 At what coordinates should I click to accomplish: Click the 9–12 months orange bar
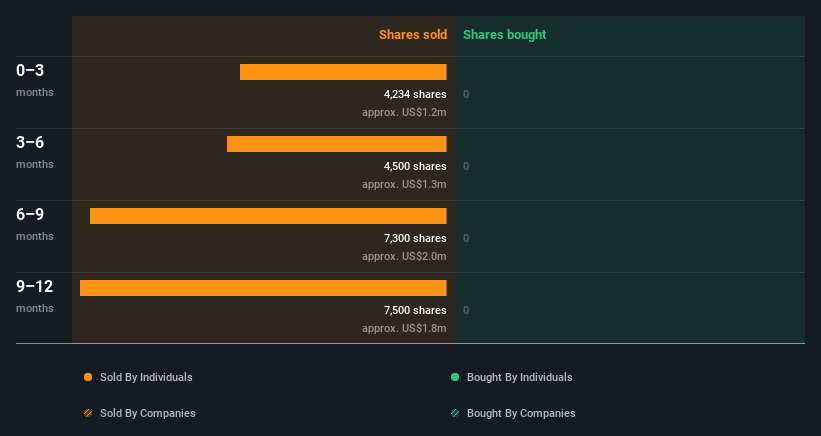click(263, 288)
